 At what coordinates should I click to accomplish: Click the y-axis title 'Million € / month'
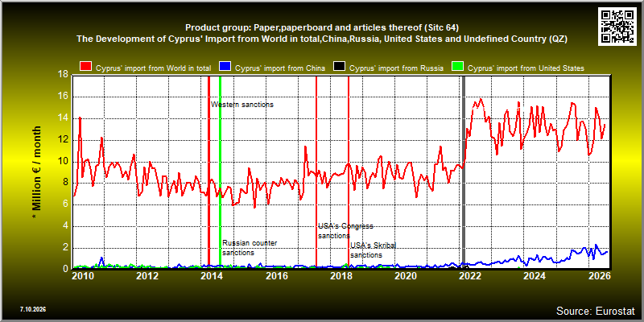(37, 173)
